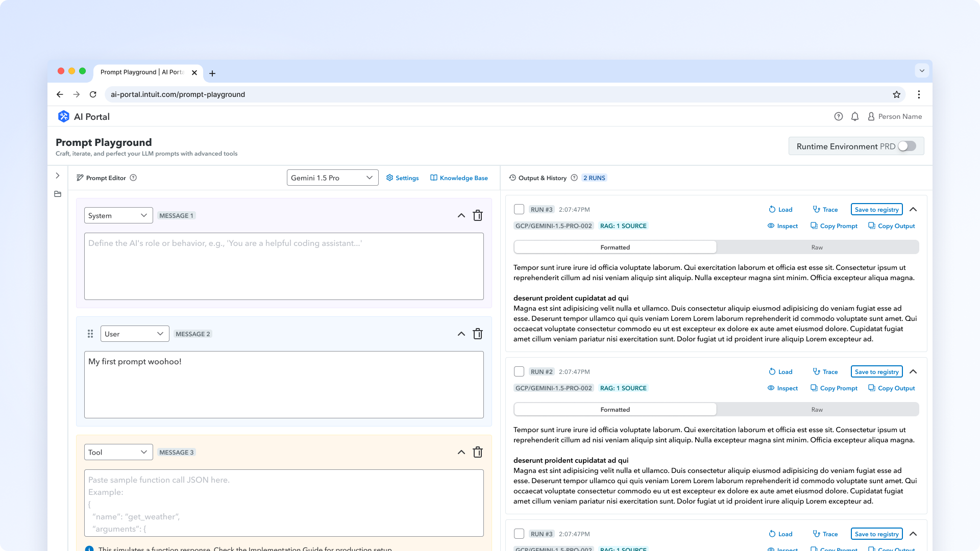
Task: Open browser three-dot menu
Action: [x=919, y=94]
